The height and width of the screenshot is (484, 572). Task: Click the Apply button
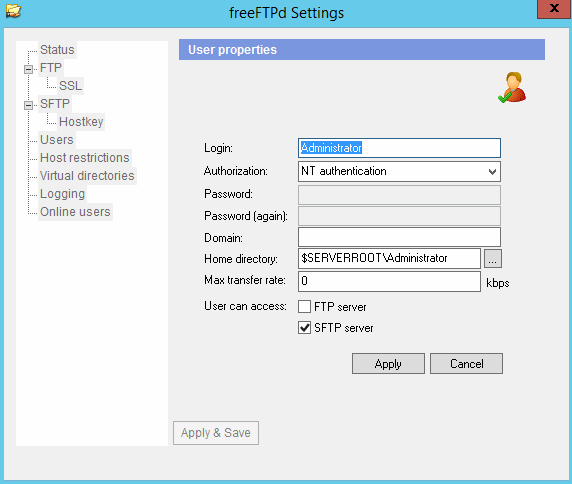(x=388, y=363)
